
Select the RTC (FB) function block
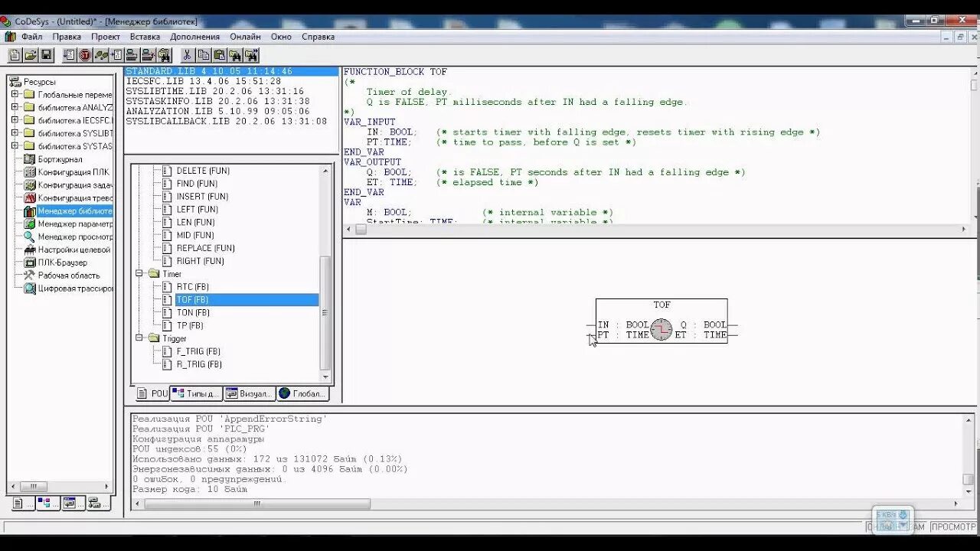(192, 286)
